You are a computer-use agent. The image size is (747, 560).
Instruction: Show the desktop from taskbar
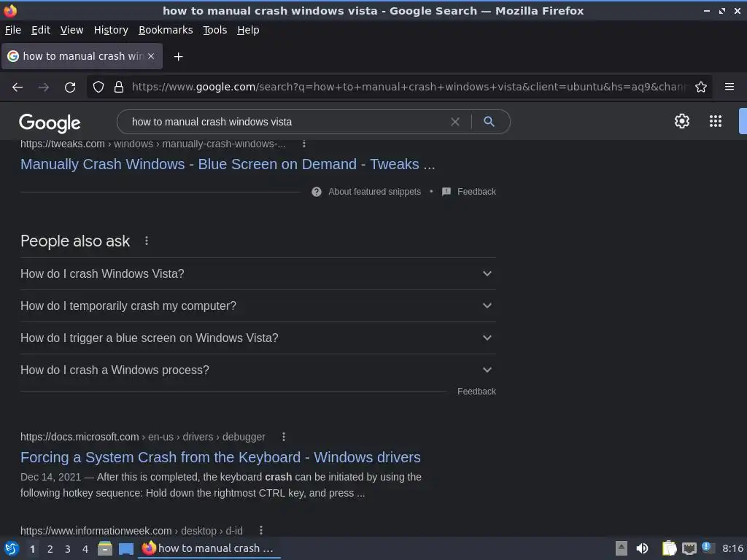click(126, 549)
